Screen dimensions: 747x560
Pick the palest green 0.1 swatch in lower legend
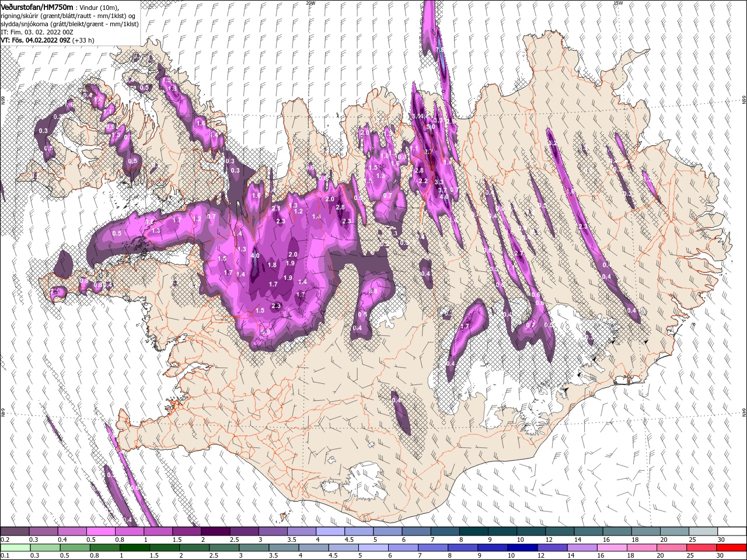coord(15,548)
